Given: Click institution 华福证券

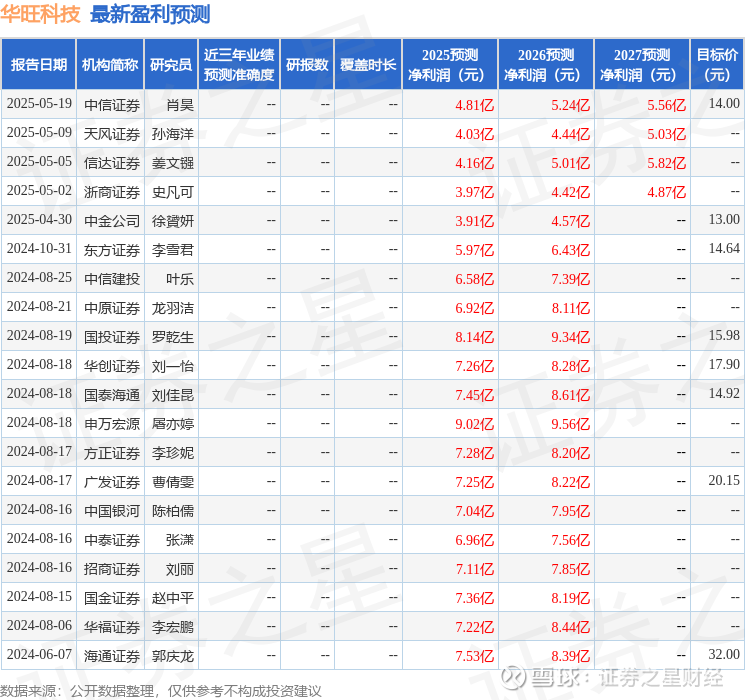Looking at the screenshot, I should coord(112,627).
